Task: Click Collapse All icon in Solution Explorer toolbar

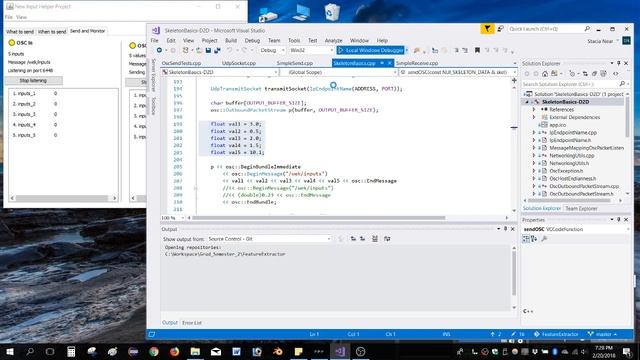Action: click(594, 74)
